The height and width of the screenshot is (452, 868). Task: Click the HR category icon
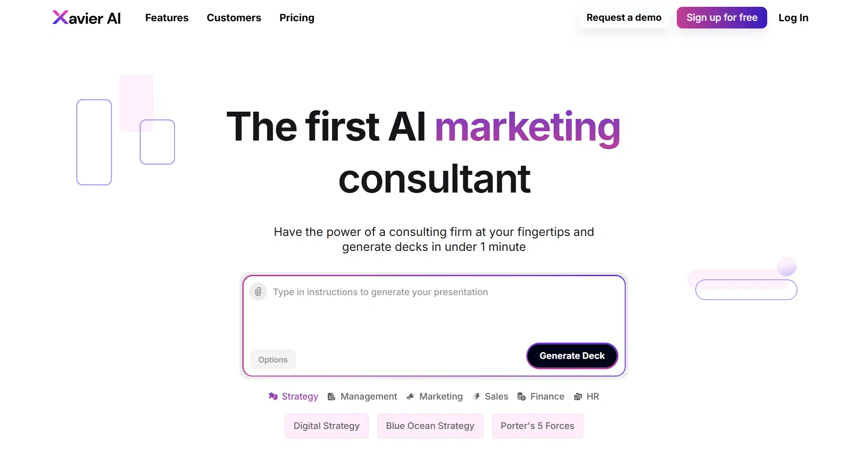coord(578,396)
